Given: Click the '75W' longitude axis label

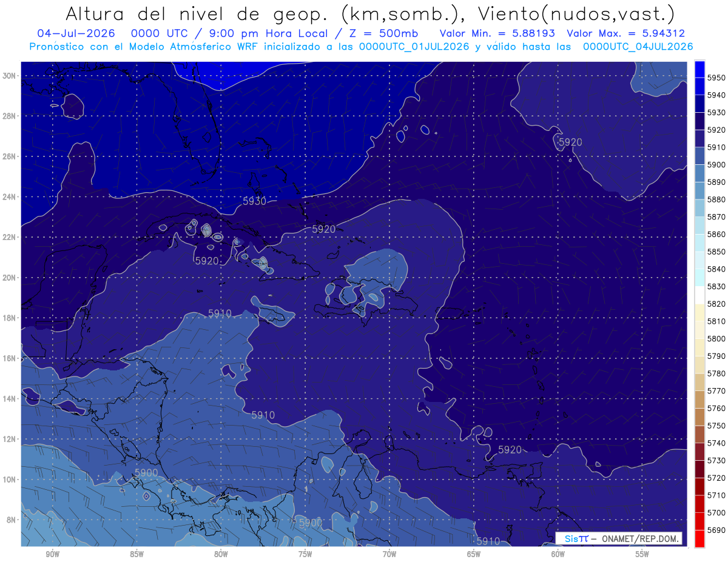Looking at the screenshot, I should coord(305,554).
